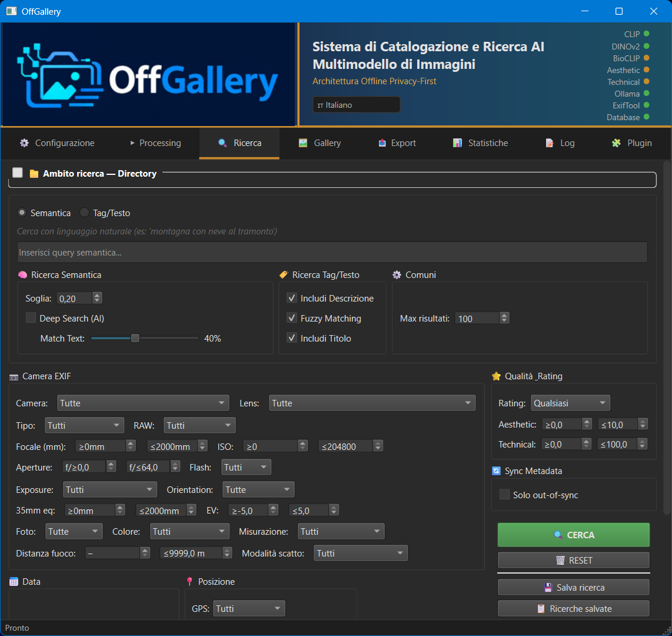Click the green CERCA button
This screenshot has width=672, height=636.
(x=573, y=535)
